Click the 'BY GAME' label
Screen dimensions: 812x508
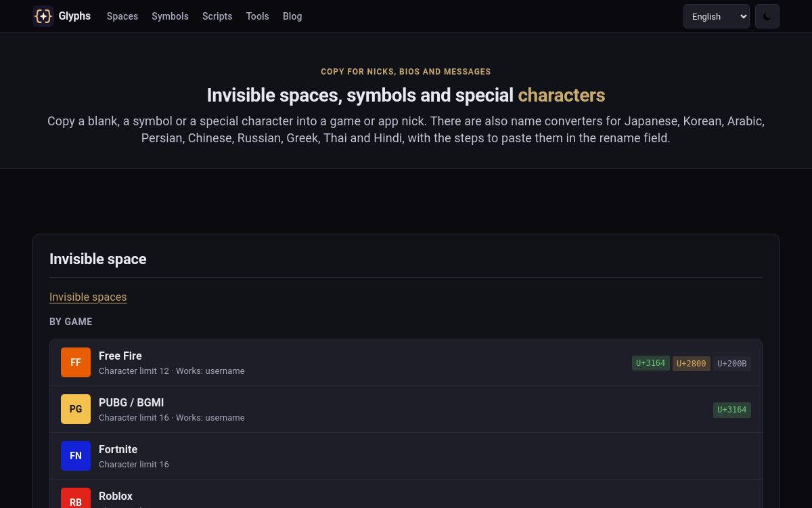tap(71, 322)
